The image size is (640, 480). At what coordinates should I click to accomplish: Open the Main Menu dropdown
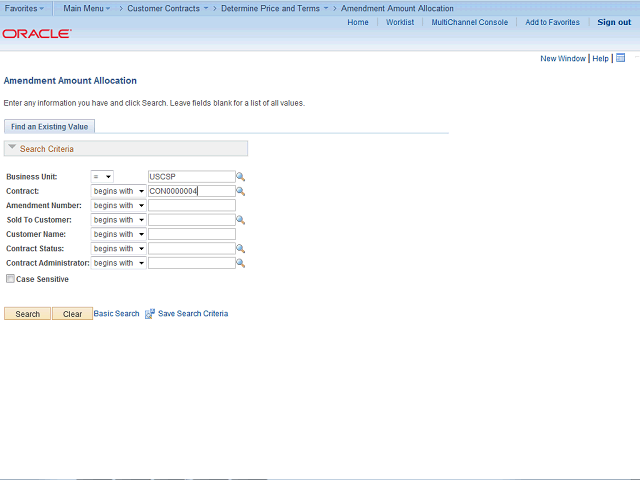87,8
